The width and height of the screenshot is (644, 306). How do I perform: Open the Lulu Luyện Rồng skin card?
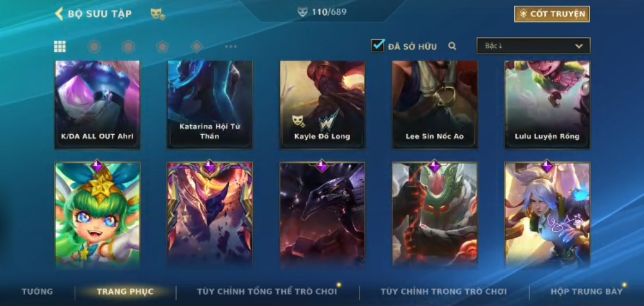tap(547, 105)
